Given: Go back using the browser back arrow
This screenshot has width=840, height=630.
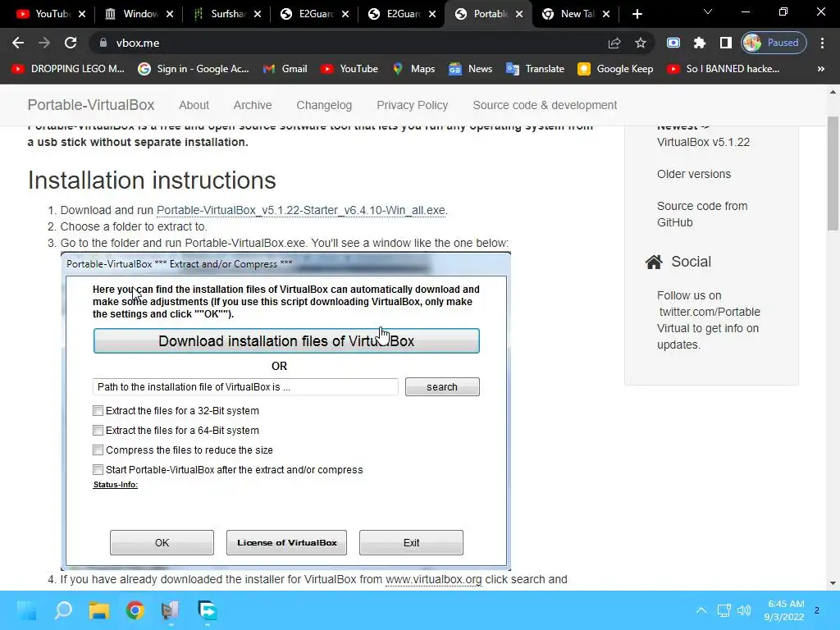Looking at the screenshot, I should [x=18, y=43].
